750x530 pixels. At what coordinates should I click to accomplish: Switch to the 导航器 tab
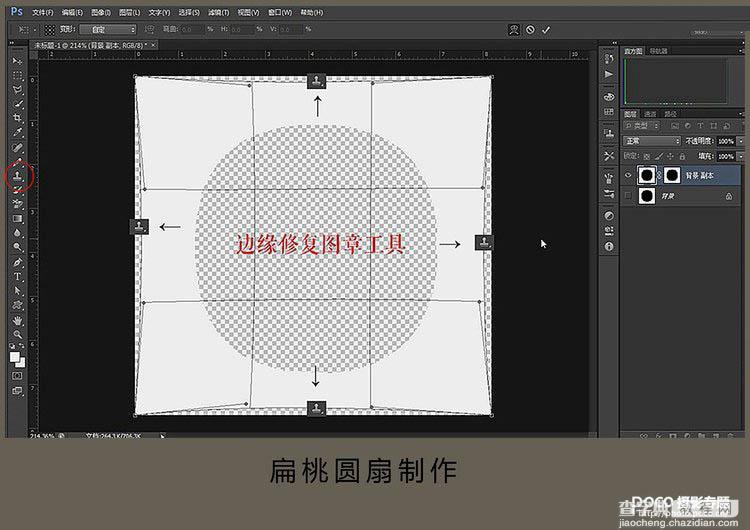pyautogui.click(x=658, y=51)
